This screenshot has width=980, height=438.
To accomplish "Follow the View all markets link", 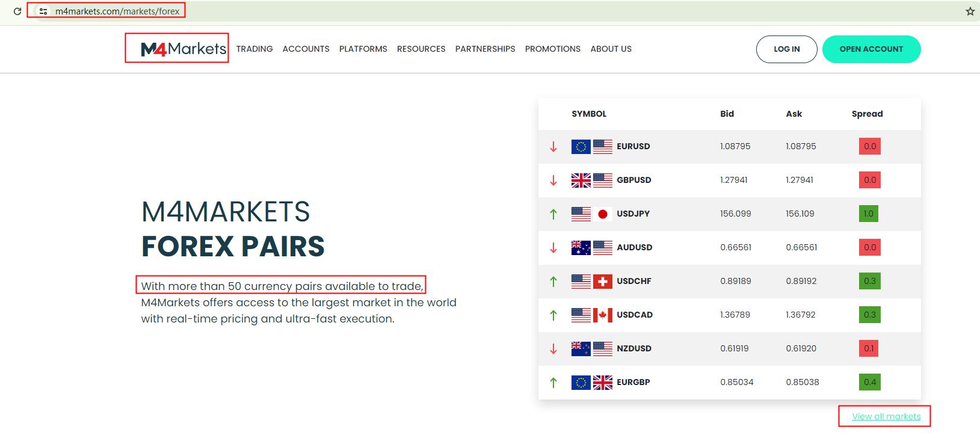I will 886,416.
